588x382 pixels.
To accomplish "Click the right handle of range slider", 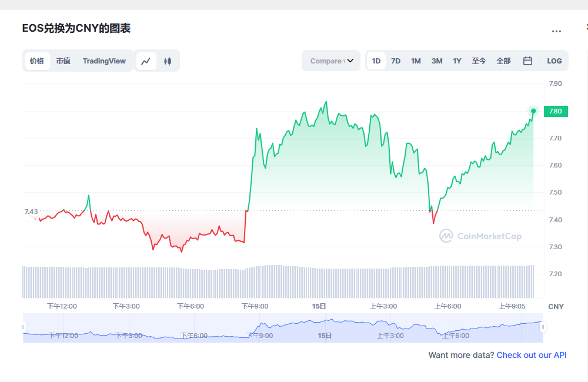I will (543, 327).
